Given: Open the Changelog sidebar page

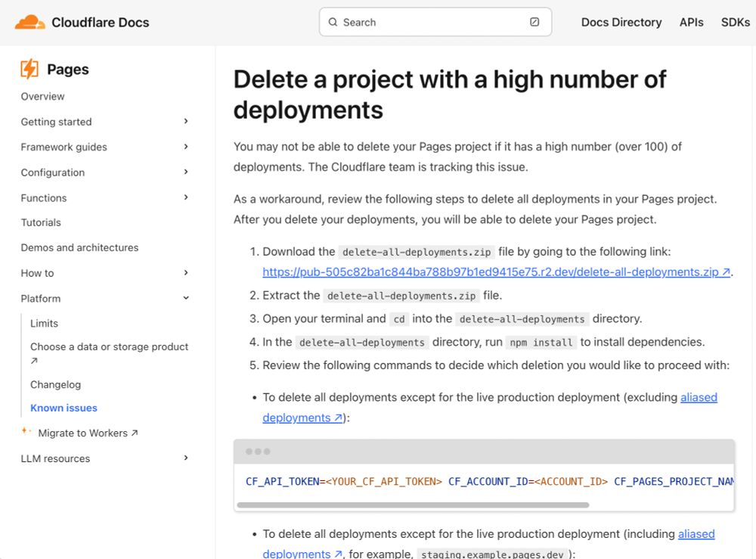Looking at the screenshot, I should [55, 384].
